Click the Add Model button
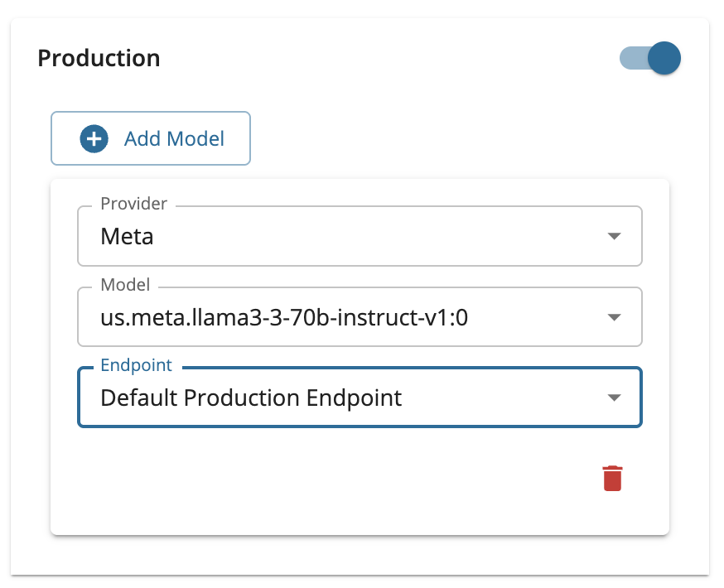Screen dimensions: 724x588 (151, 138)
